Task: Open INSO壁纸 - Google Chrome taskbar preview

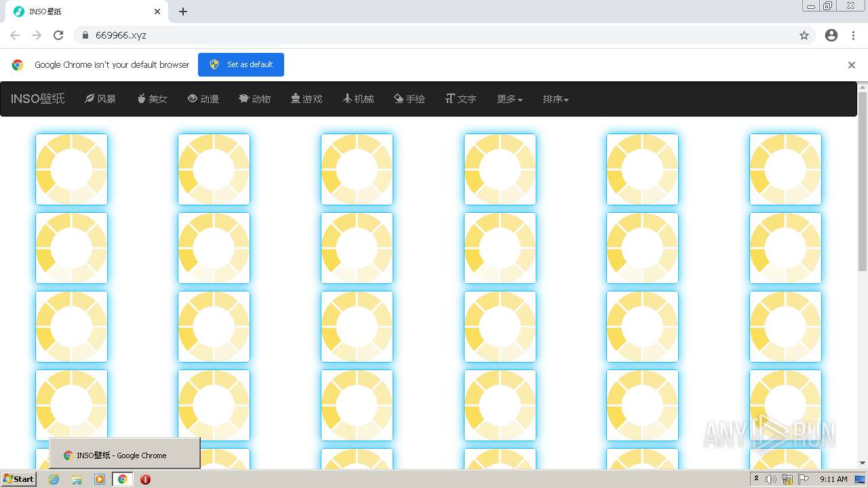Action: coord(125,453)
